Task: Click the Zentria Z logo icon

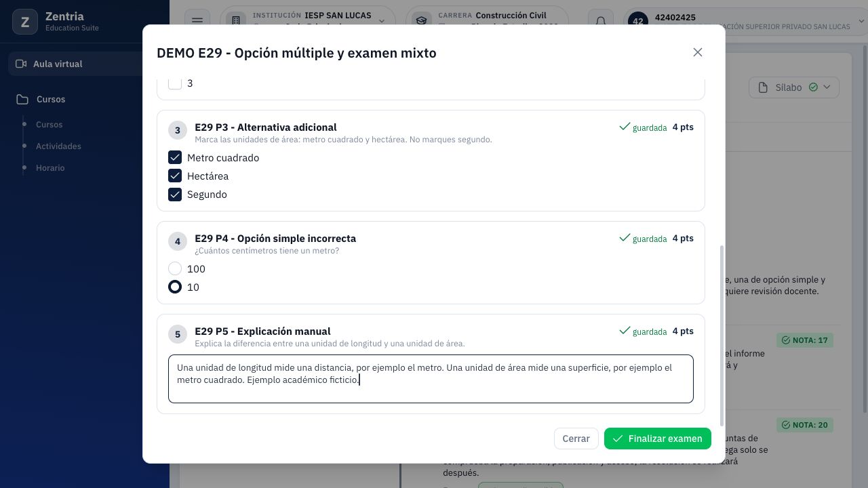Action: click(x=25, y=22)
